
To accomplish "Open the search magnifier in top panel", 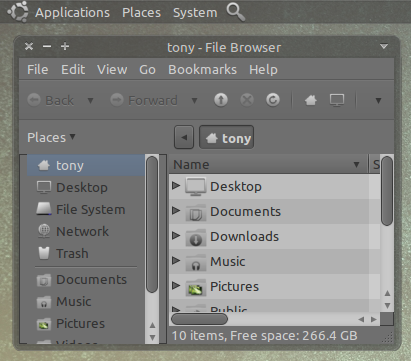I will [236, 12].
